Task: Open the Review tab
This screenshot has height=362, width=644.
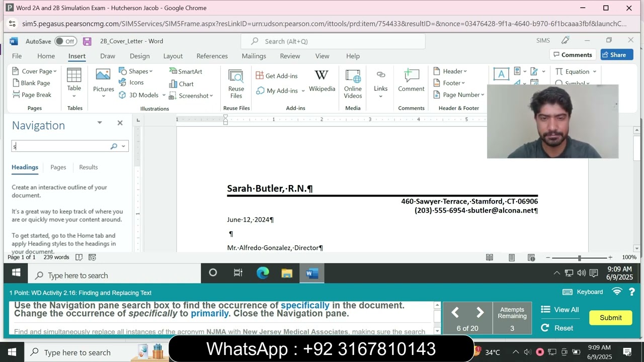Action: 290,56
